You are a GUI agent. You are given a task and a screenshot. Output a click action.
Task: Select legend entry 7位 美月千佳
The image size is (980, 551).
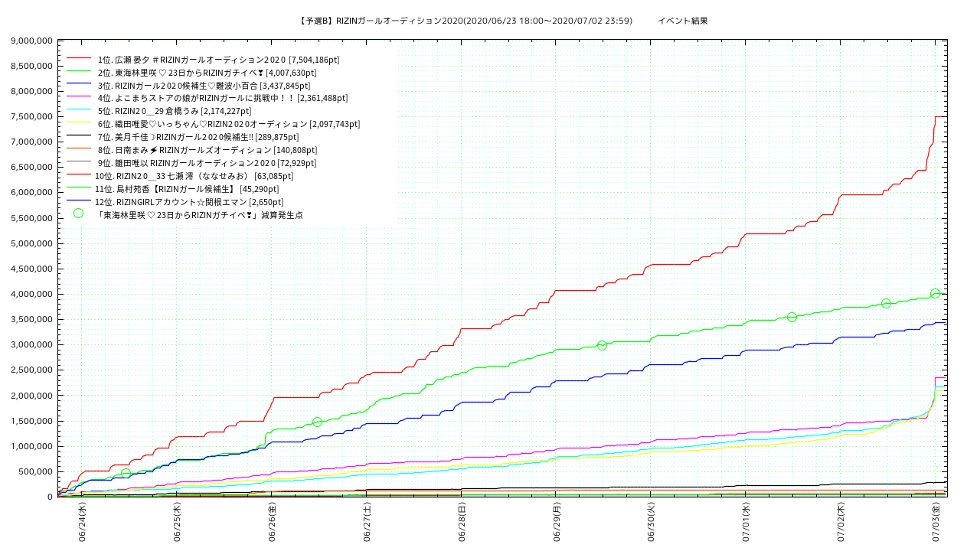click(x=198, y=137)
